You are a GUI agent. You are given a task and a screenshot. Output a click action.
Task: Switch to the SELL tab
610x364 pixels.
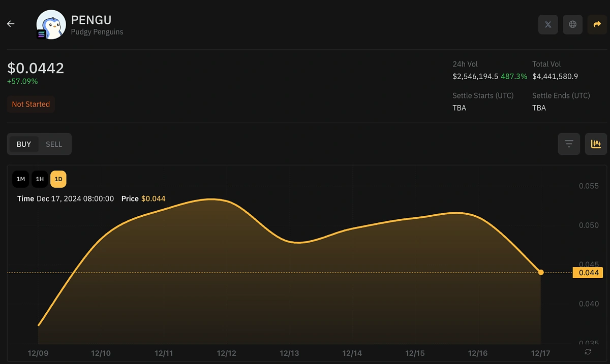[x=54, y=144]
